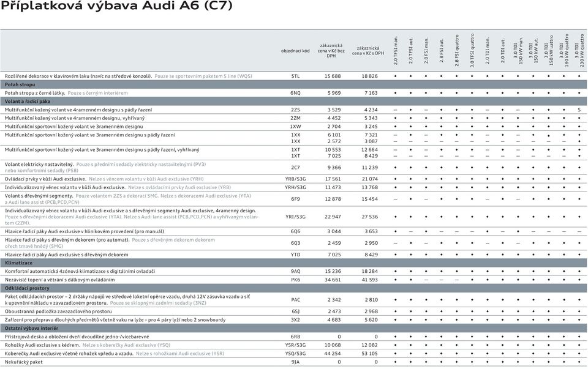This screenshot has height=369, width=588.
Task: Click the price '7 163' for Potah stropu
Action: [x=371, y=93]
